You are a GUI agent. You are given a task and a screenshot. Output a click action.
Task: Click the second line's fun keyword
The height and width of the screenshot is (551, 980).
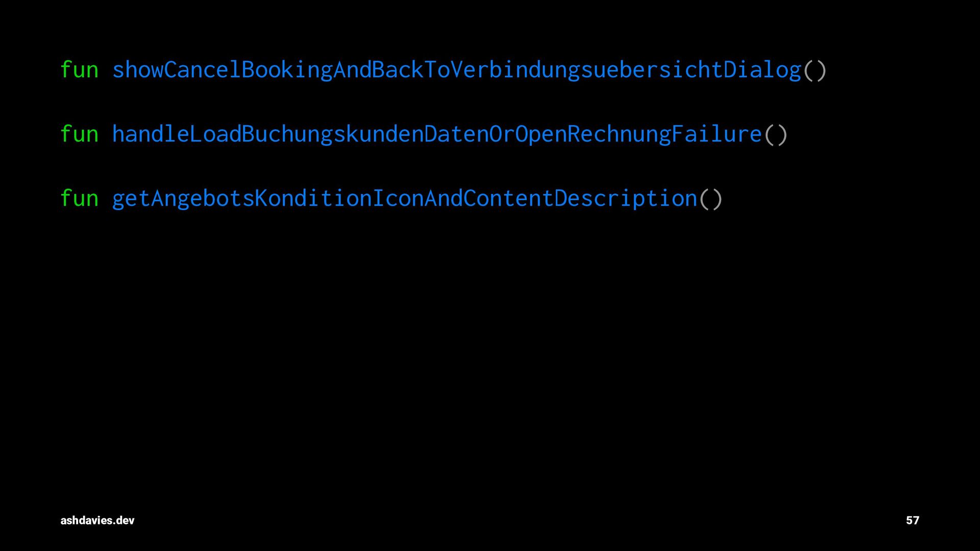(79, 134)
